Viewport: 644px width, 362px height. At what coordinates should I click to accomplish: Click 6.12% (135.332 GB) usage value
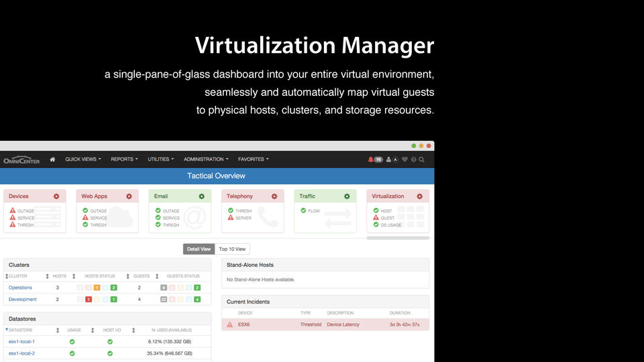(169, 341)
